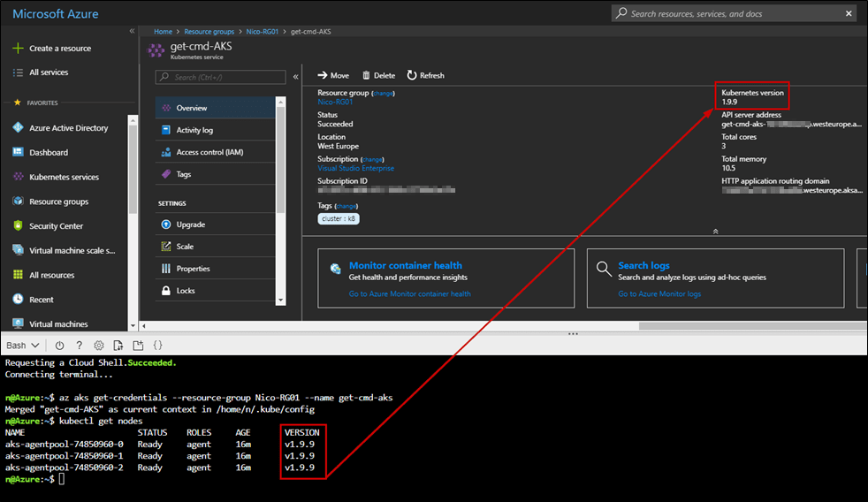This screenshot has width=868, height=502.
Task: Click the Microsoft Azure logo text
Action: (x=56, y=14)
